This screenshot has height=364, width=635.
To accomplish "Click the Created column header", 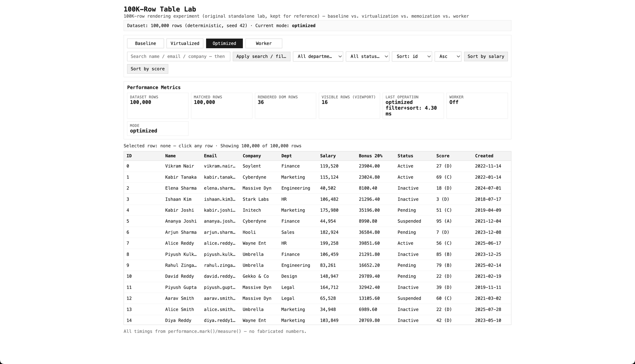I will coord(484,156).
